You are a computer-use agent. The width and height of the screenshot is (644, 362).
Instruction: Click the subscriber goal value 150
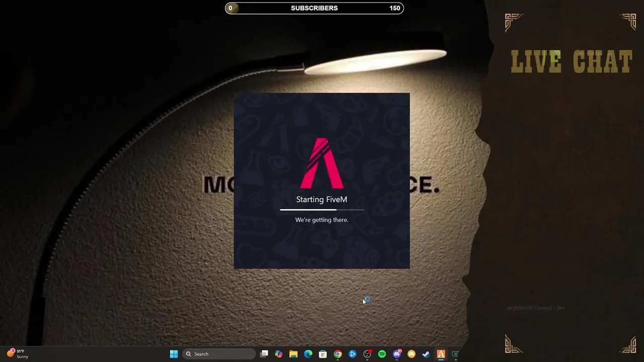click(x=395, y=8)
